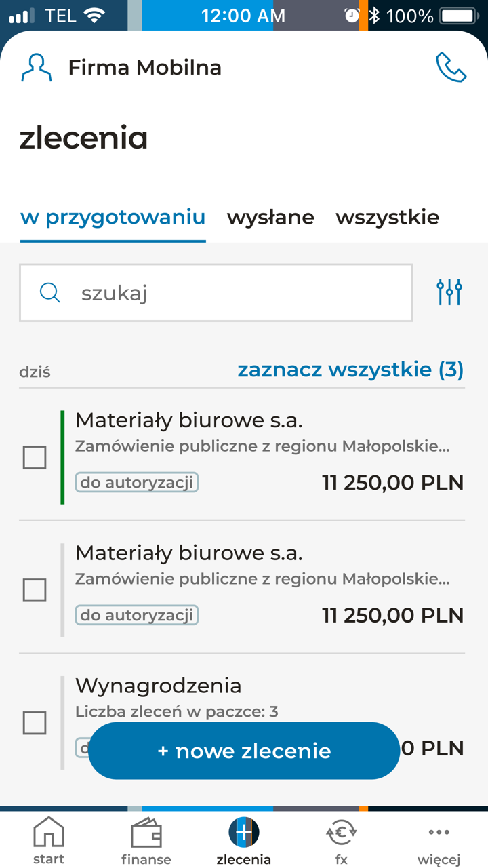Open the wszystkie tab
Screen dimensions: 488x868
(x=387, y=217)
